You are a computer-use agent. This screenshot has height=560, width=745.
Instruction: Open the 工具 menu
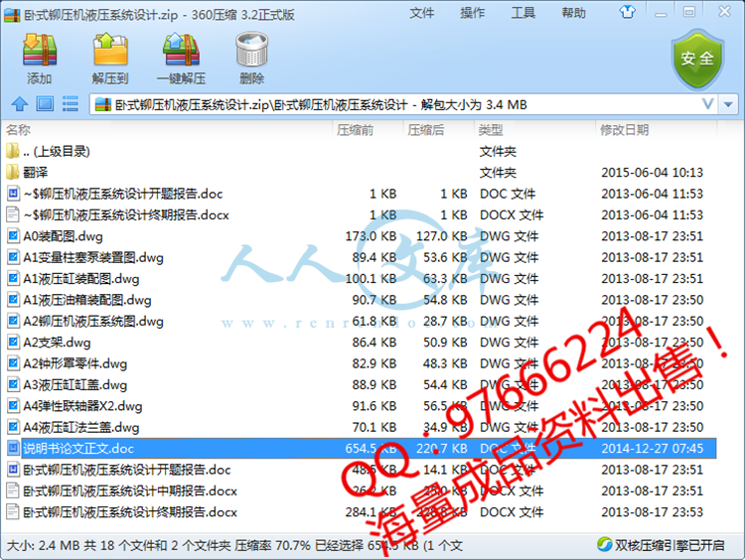pyautogui.click(x=523, y=13)
